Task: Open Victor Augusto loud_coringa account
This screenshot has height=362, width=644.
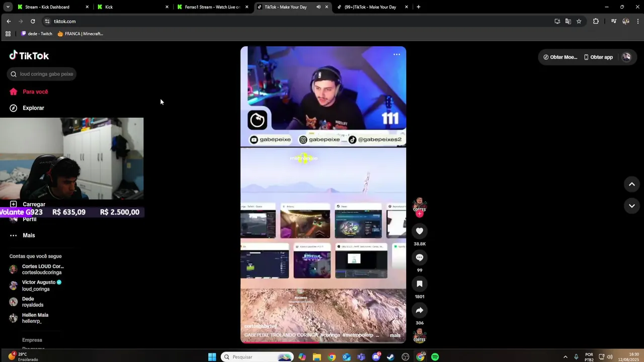Action: pyautogui.click(x=35, y=286)
